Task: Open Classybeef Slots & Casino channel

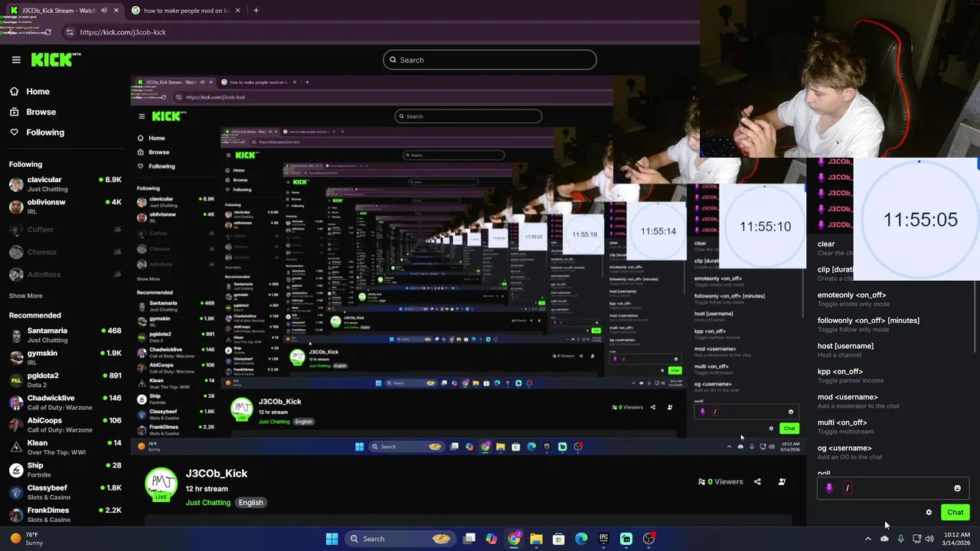Action: pos(64,492)
